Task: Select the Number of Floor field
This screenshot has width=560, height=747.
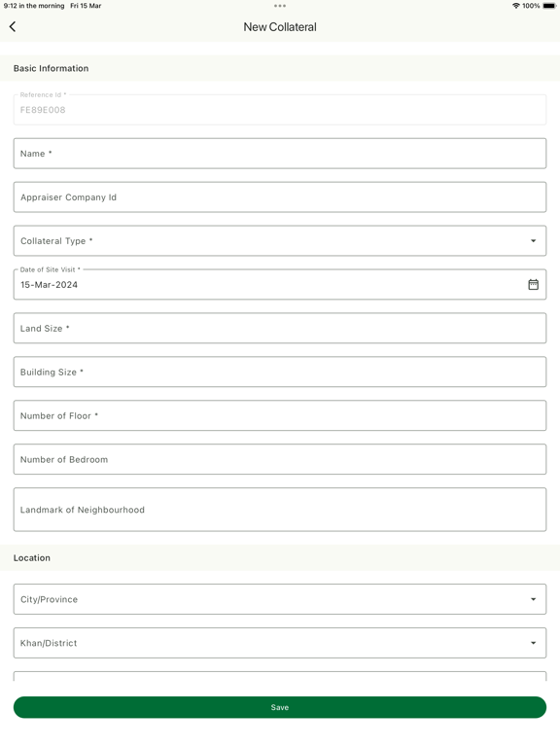Action: (x=280, y=416)
